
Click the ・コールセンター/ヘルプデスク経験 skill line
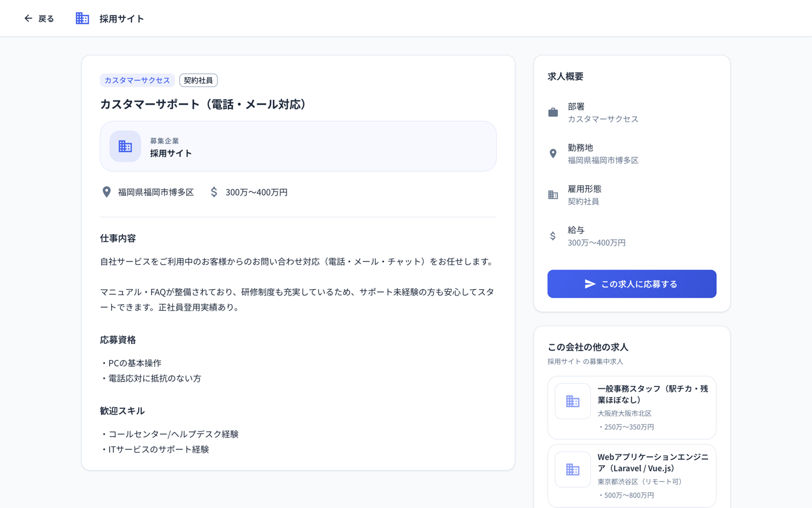coord(169,434)
